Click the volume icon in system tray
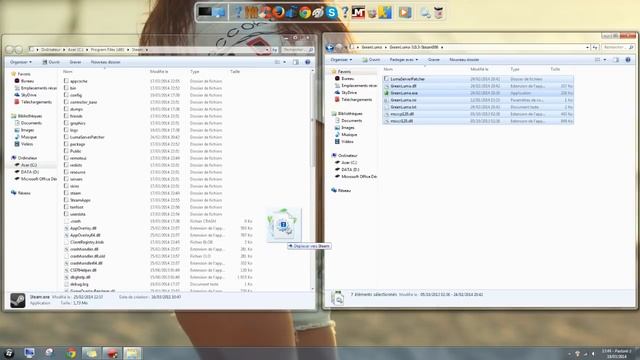Image resolution: width=640 pixels, height=360 pixels. [x=593, y=353]
